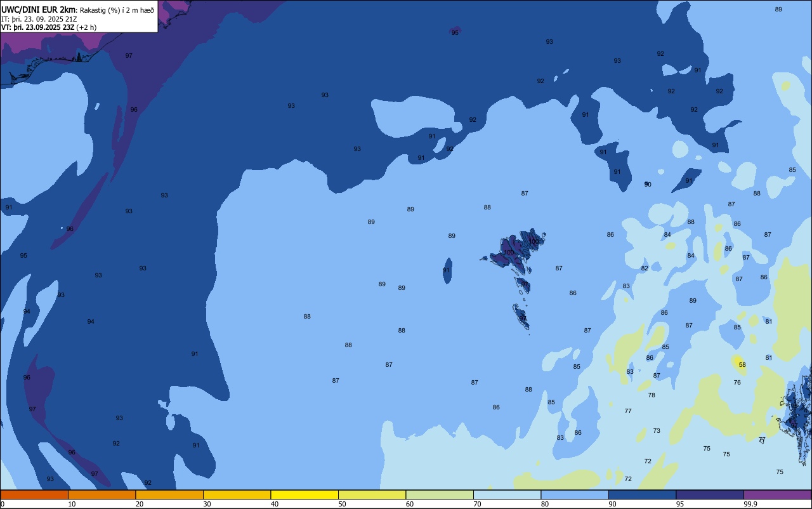Image resolution: width=812 pixels, height=509 pixels.
Task: Click the bright yellow 40–50 legend swatch
Action: point(304,494)
